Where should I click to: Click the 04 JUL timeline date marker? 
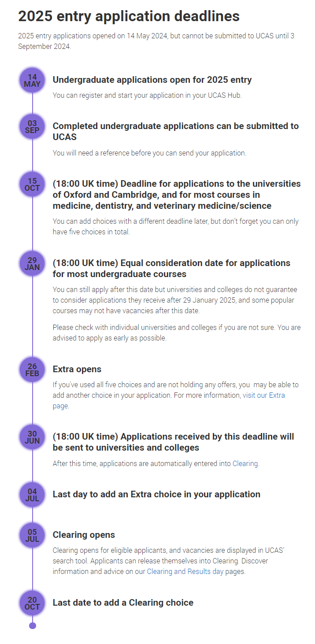click(x=32, y=495)
